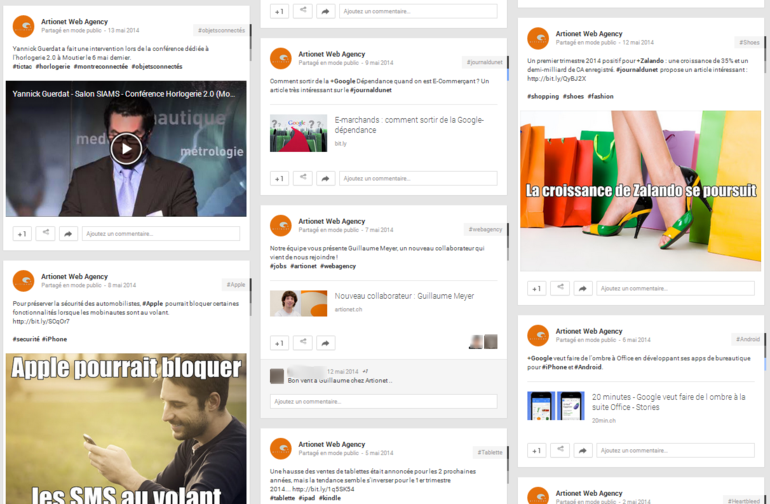Open Artionet avatar on the 9 mai post

click(x=281, y=58)
